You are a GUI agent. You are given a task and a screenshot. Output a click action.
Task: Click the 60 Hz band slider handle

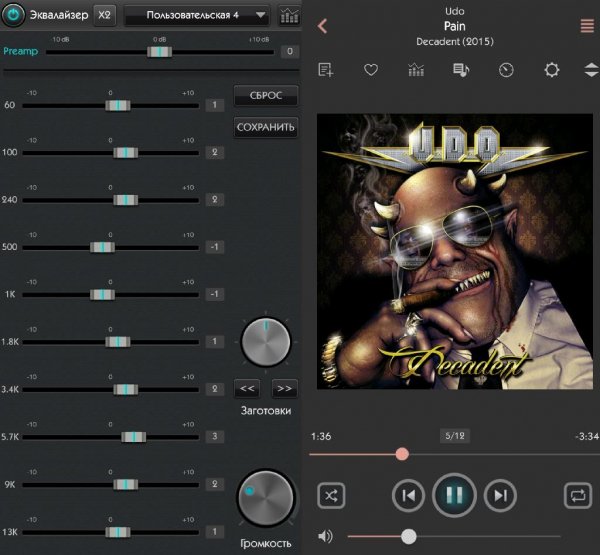[118, 105]
